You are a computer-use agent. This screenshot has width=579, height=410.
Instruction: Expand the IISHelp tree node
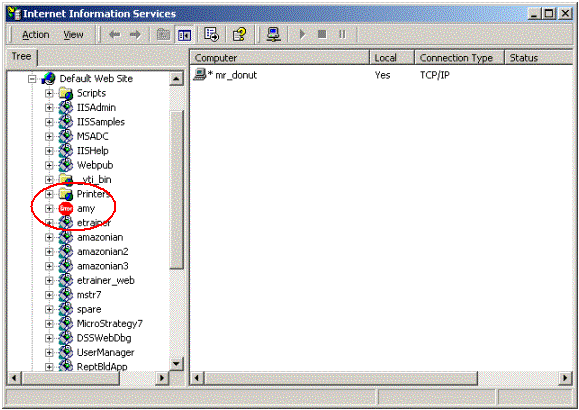click(x=49, y=151)
